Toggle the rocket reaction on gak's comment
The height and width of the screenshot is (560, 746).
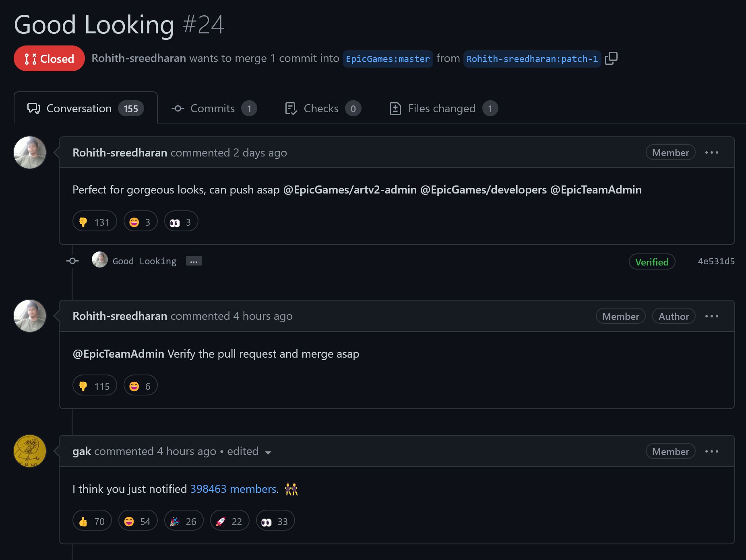point(229,520)
